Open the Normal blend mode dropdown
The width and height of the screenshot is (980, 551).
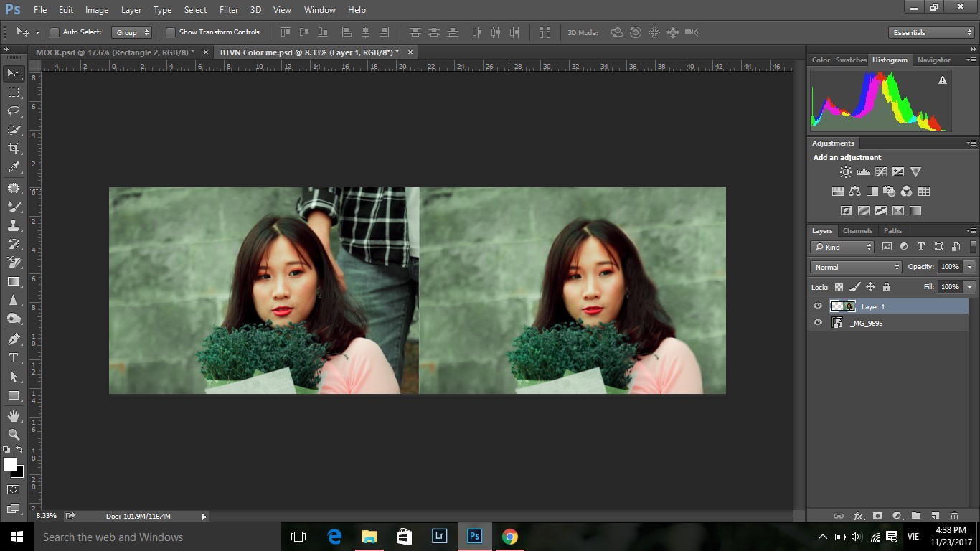coord(856,267)
